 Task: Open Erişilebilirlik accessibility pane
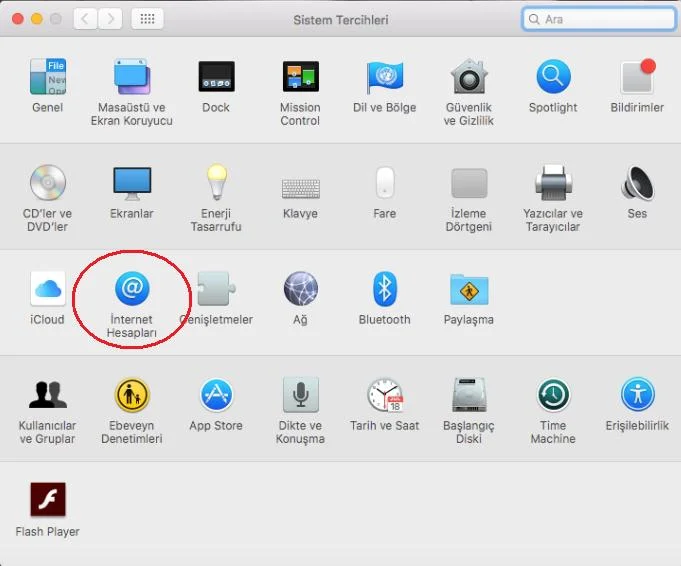[x=637, y=395]
